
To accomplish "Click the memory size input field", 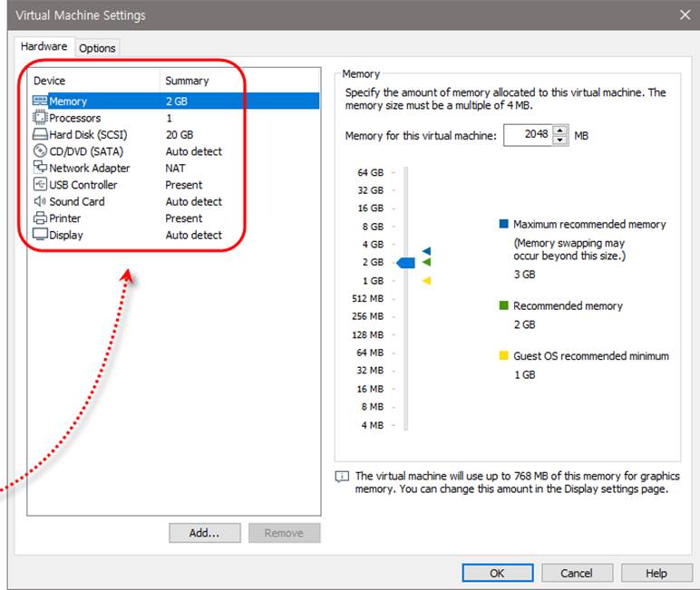I will [526, 135].
